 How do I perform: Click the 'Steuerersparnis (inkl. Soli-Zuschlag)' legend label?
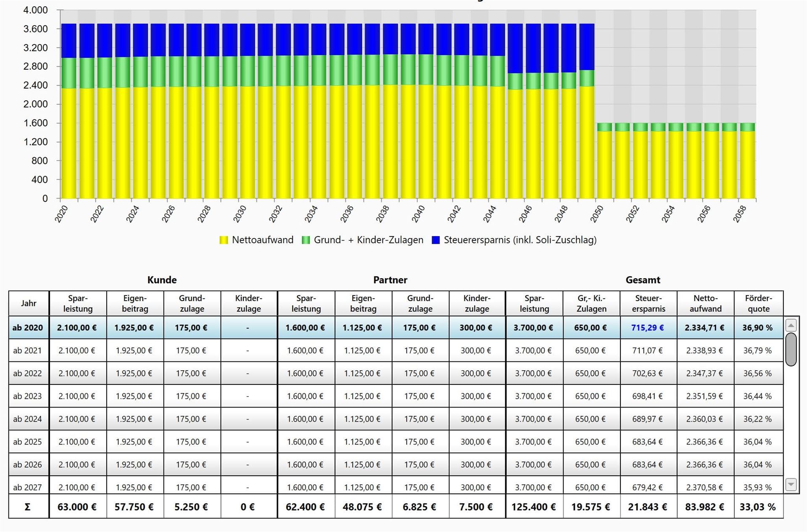pos(520,240)
